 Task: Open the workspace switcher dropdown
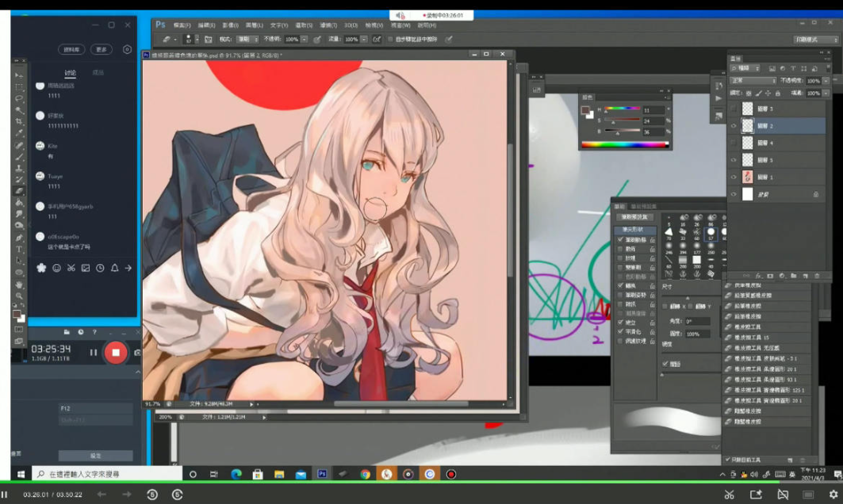tap(815, 39)
